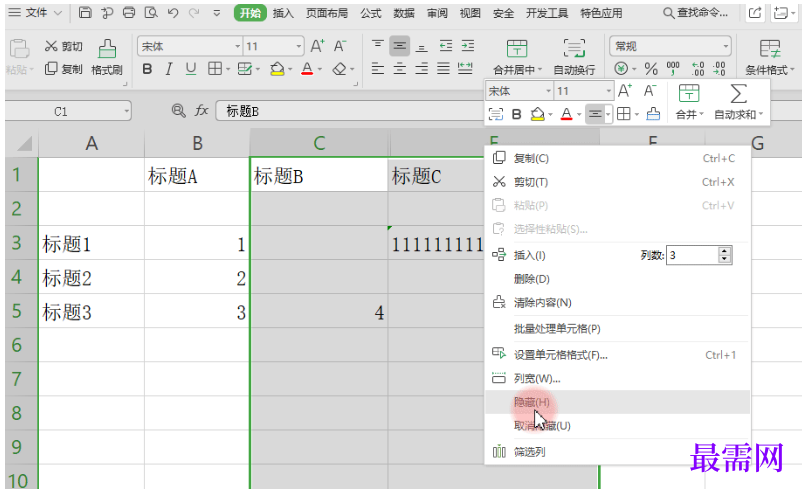Click the increase indent icon

[467, 47]
